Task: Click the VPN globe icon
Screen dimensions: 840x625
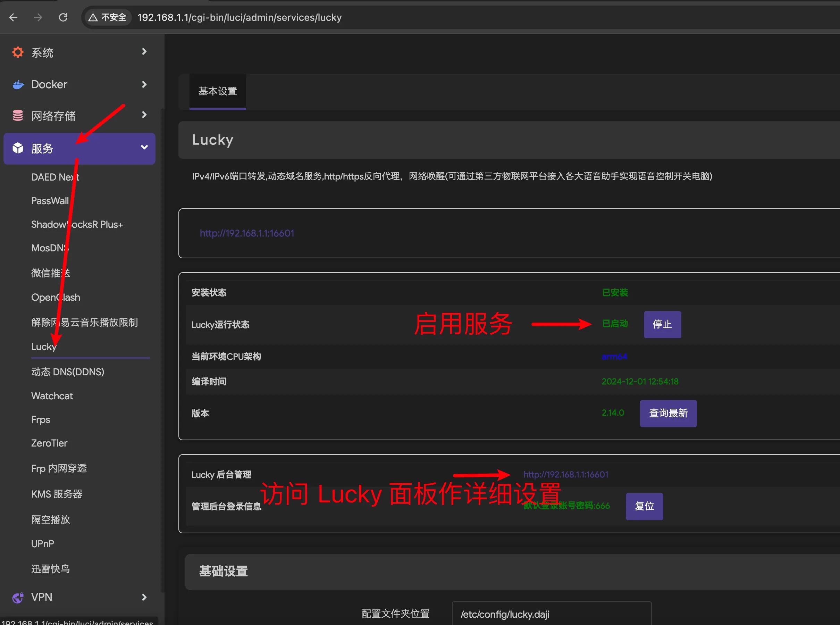Action: (18, 597)
